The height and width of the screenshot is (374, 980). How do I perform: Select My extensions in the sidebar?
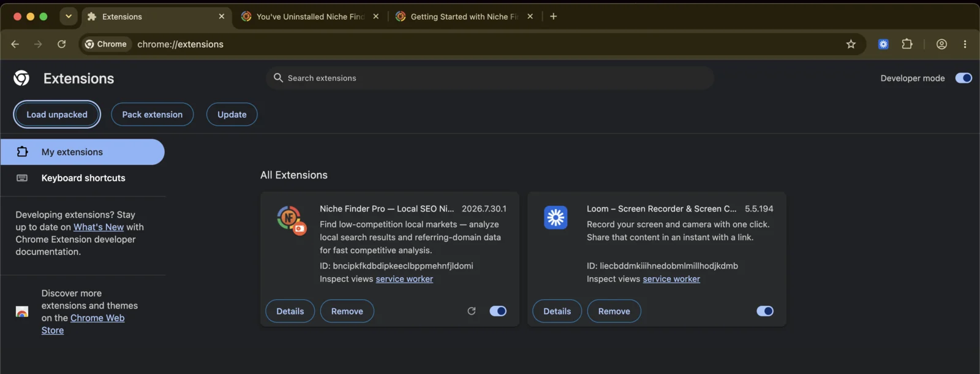pyautogui.click(x=82, y=152)
